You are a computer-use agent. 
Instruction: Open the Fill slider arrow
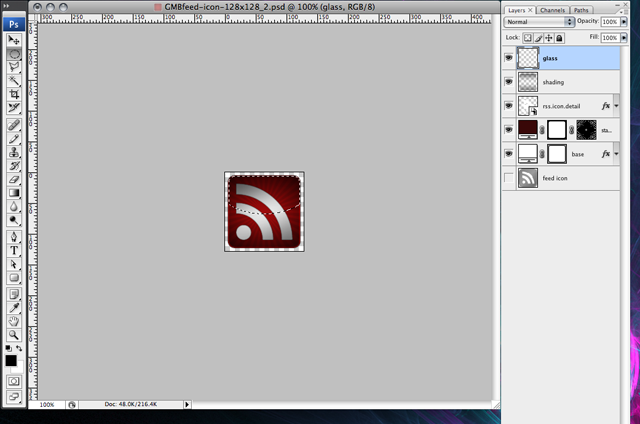[x=624, y=38]
